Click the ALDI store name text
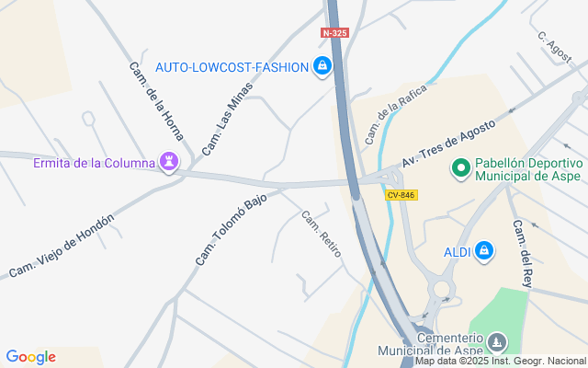The height and width of the screenshot is (368, 588). tap(458, 252)
